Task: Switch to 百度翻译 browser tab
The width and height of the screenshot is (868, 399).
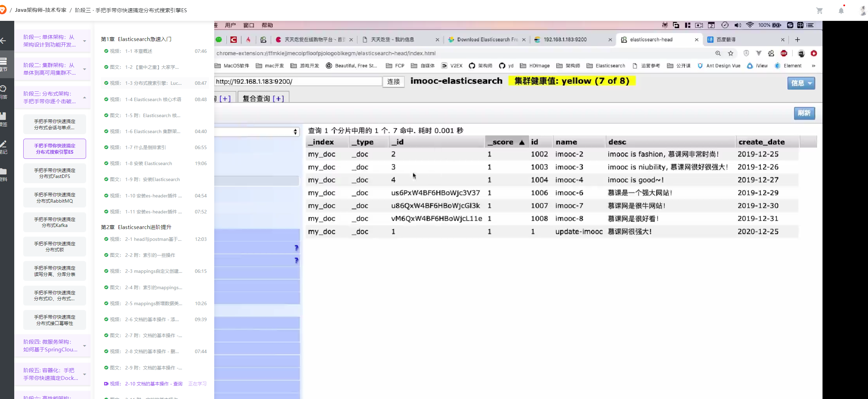Action: [x=746, y=40]
